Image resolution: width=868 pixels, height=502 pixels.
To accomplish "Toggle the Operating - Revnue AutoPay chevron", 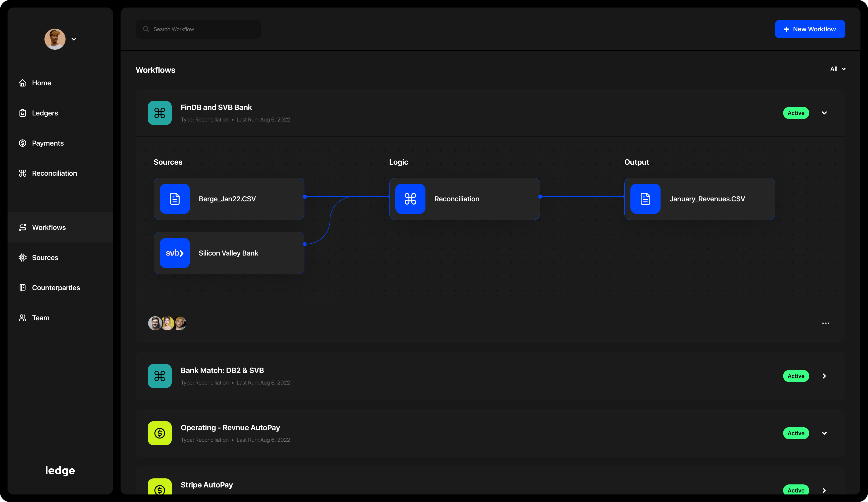I will [x=824, y=433].
